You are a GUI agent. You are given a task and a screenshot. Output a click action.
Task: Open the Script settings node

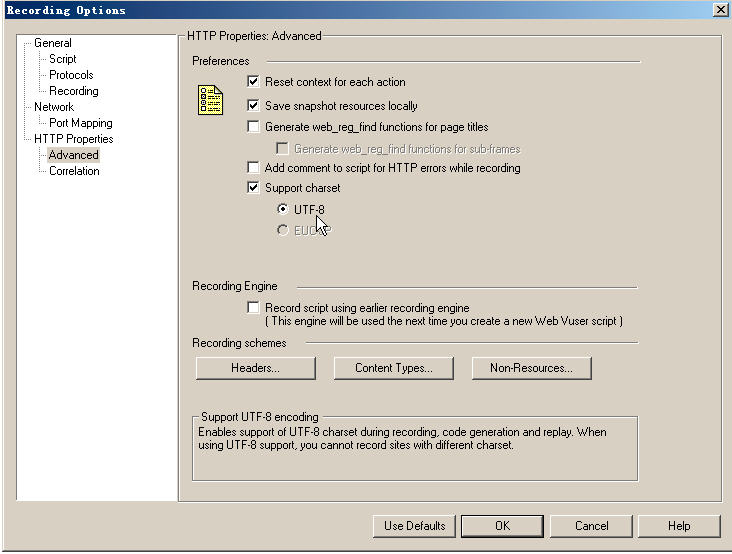(63, 59)
